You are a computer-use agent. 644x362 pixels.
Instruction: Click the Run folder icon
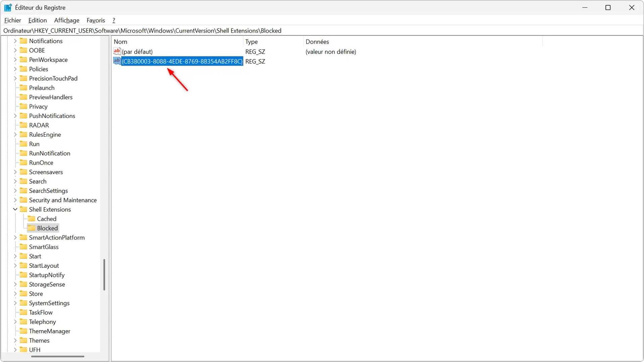coord(23,144)
